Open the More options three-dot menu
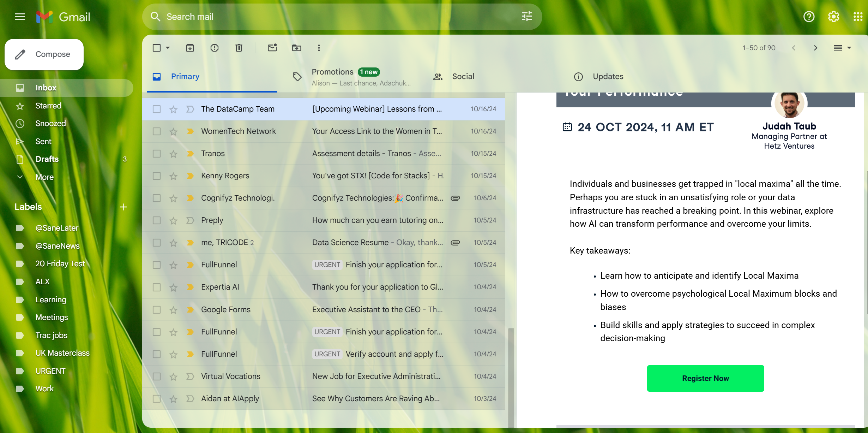Screen dimensions: 868x433 click(x=319, y=48)
